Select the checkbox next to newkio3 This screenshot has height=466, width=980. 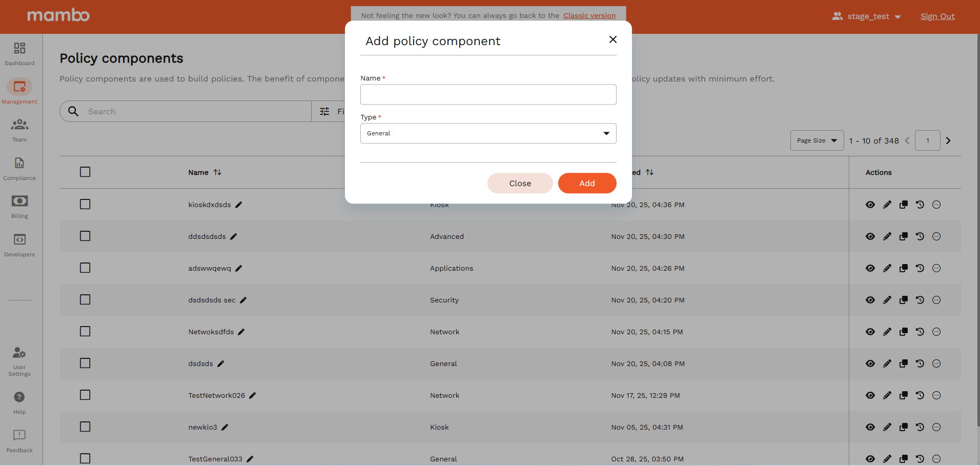pos(85,427)
